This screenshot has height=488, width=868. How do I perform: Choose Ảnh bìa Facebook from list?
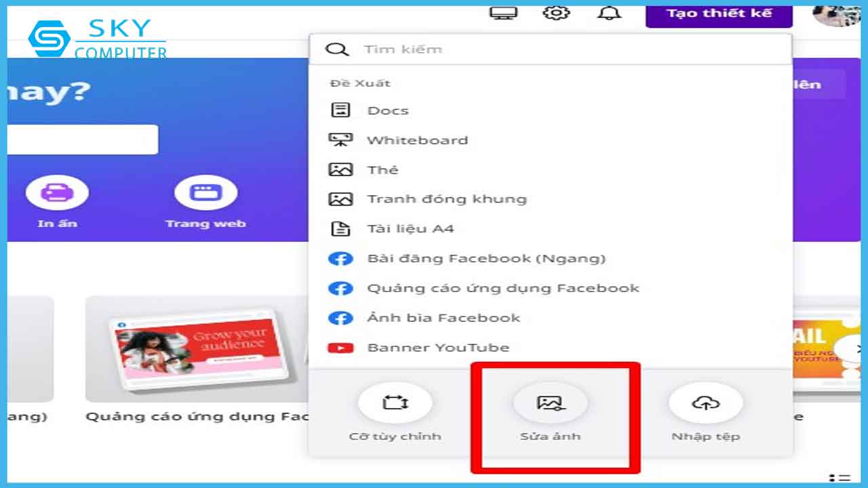point(443,318)
